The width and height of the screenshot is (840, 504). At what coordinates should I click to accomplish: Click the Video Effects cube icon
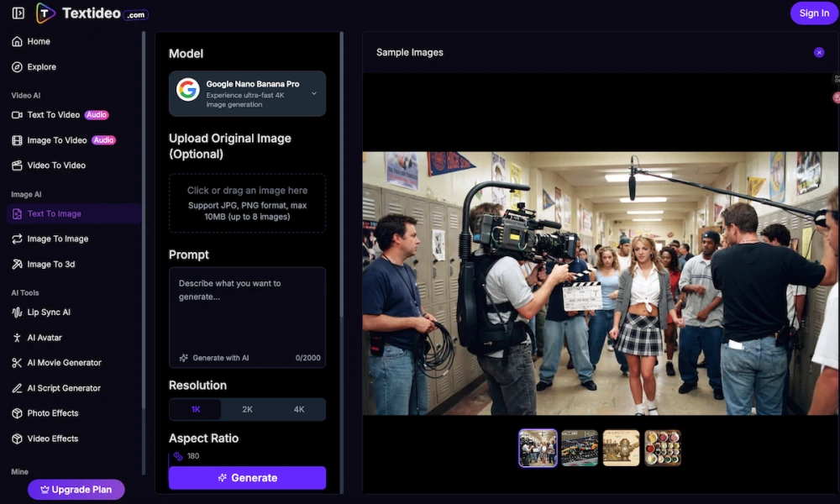click(17, 438)
